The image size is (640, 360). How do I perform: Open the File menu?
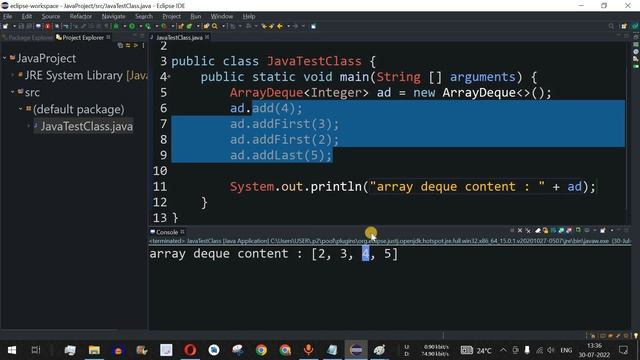[x=7, y=16]
